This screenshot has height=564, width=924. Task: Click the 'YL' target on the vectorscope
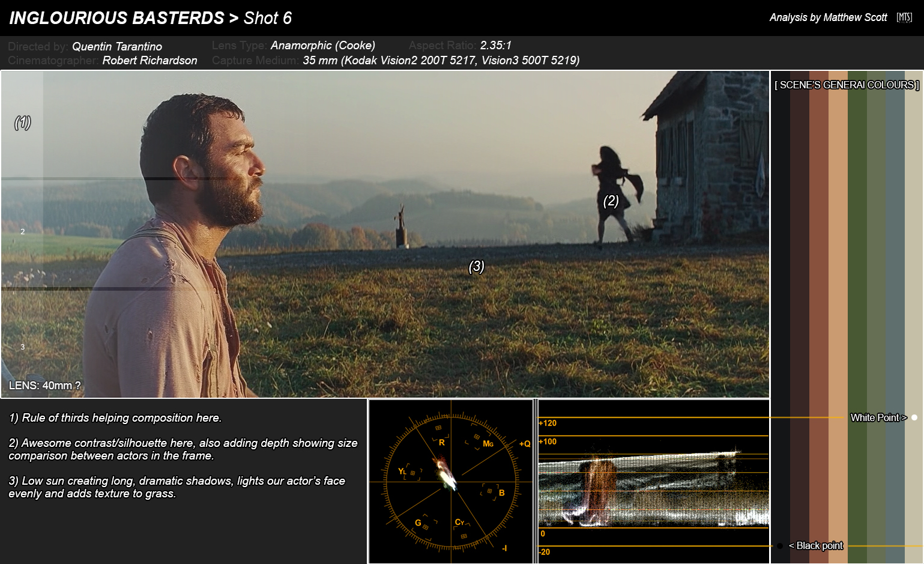[x=402, y=472]
